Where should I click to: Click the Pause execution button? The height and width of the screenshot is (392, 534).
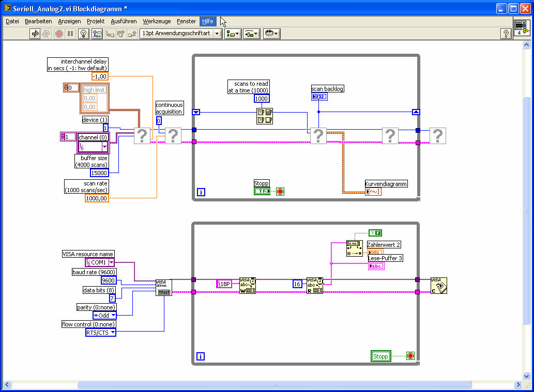(x=70, y=34)
